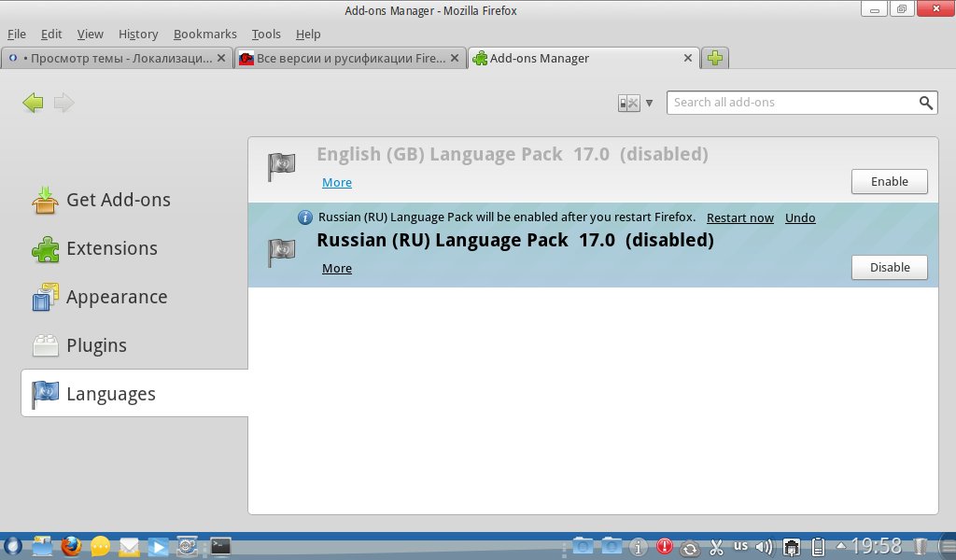956x560 pixels.
Task: Close the Просмотр темы tab
Action: 221,58
